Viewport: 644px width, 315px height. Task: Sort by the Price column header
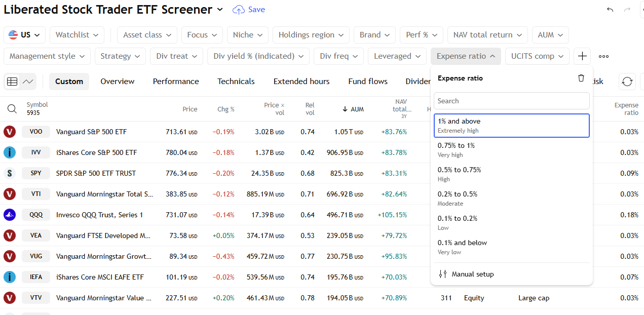coord(190,109)
